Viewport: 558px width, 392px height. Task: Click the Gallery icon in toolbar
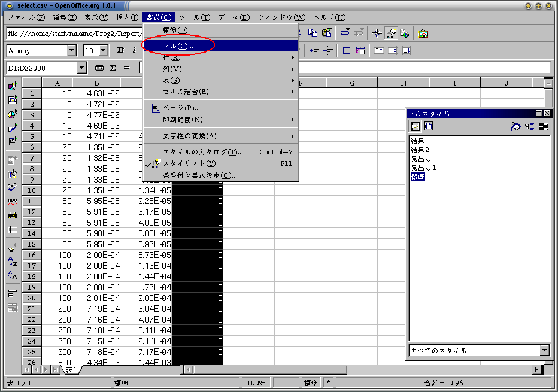(423, 34)
